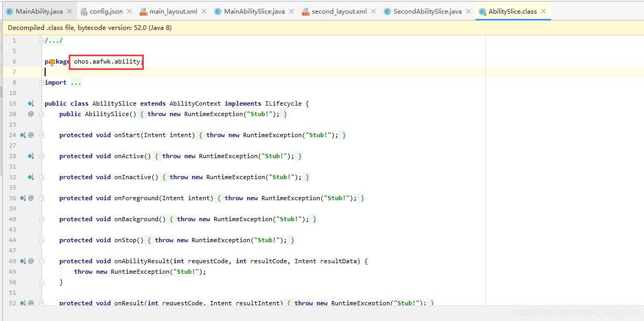This screenshot has width=644, height=321.
Task: Click the JSON file icon on config.json tab
Action: (x=84, y=12)
